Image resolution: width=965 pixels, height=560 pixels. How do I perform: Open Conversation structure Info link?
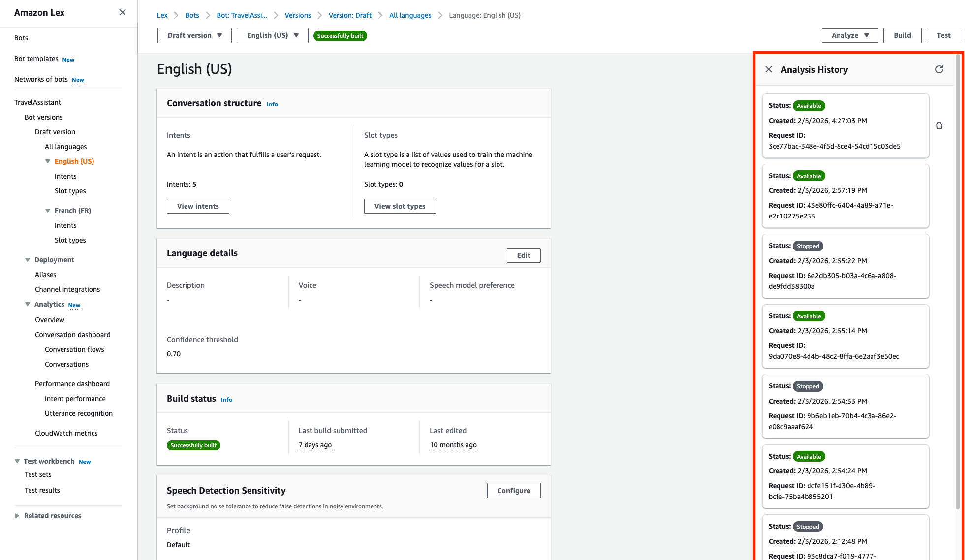pyautogui.click(x=272, y=104)
